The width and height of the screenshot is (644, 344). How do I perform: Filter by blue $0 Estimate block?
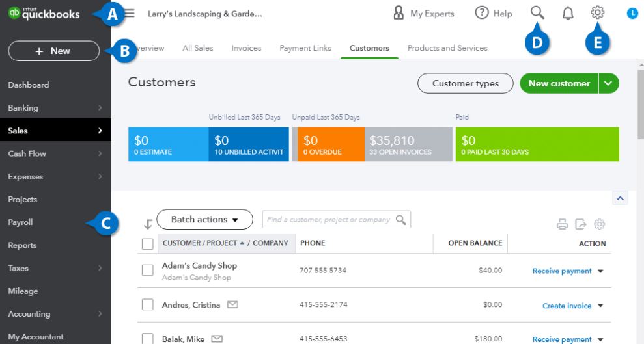[169, 144]
